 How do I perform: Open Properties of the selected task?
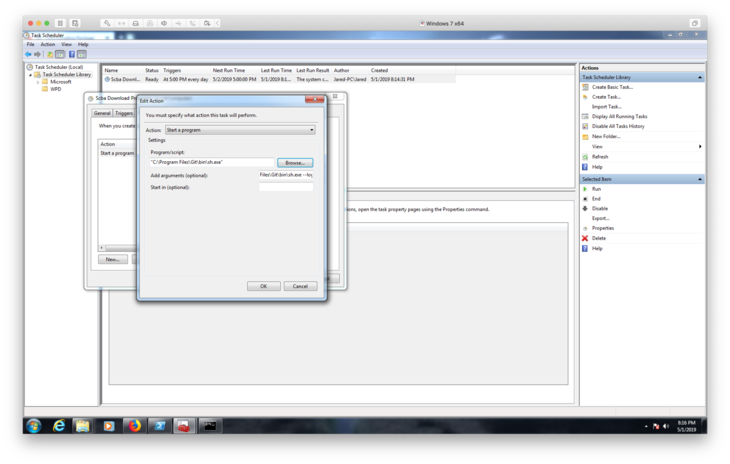pos(602,228)
